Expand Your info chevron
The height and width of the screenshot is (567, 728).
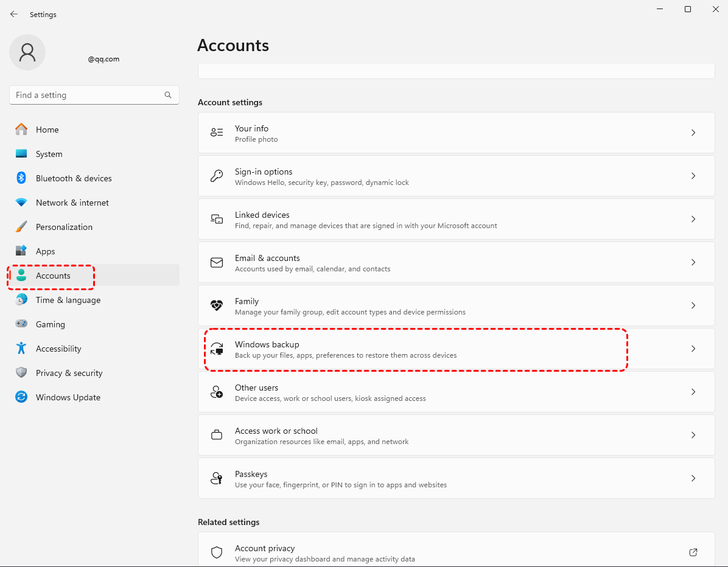pyautogui.click(x=693, y=133)
